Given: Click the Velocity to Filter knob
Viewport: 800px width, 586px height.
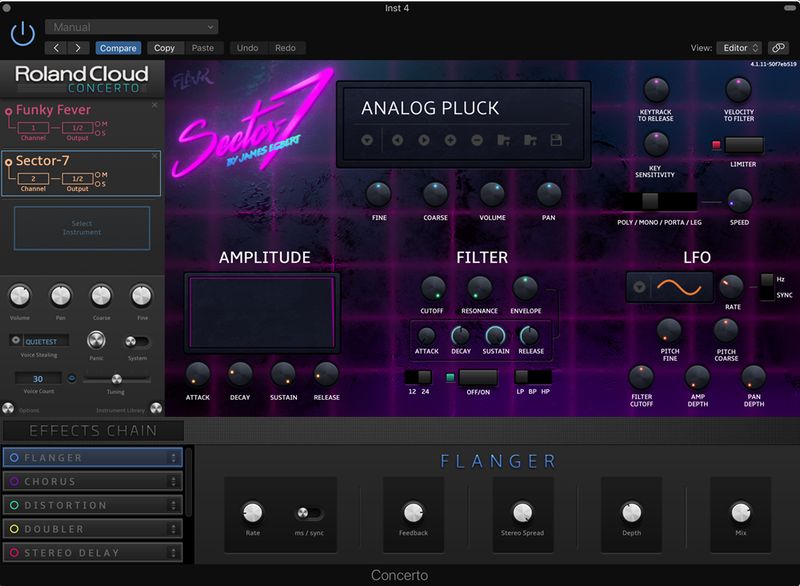Looking at the screenshot, I should (x=738, y=90).
